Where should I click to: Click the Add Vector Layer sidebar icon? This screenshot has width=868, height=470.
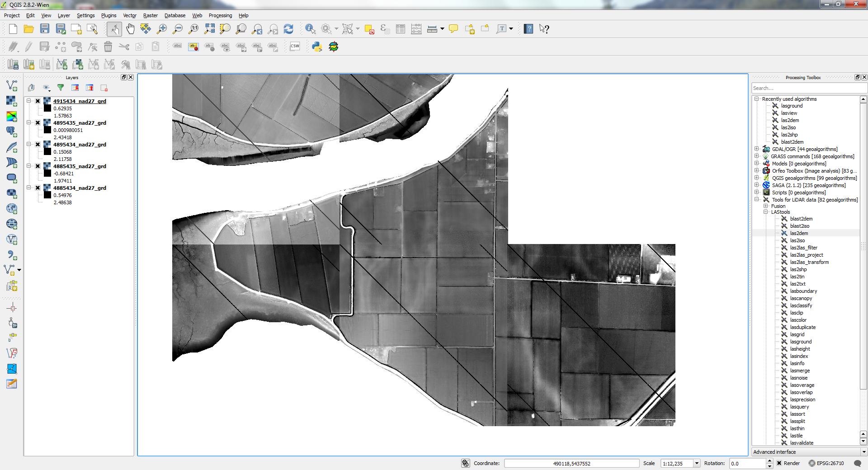click(x=12, y=85)
